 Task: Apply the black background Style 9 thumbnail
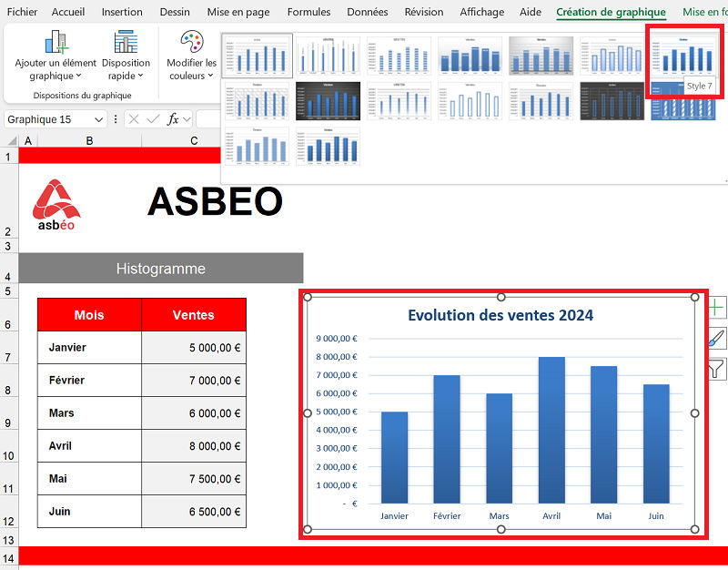click(x=328, y=101)
